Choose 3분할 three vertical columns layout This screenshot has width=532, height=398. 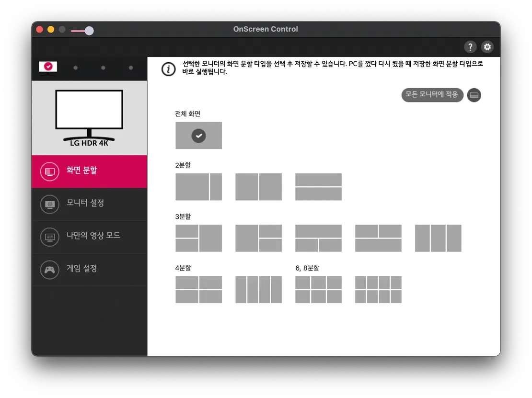click(x=438, y=238)
